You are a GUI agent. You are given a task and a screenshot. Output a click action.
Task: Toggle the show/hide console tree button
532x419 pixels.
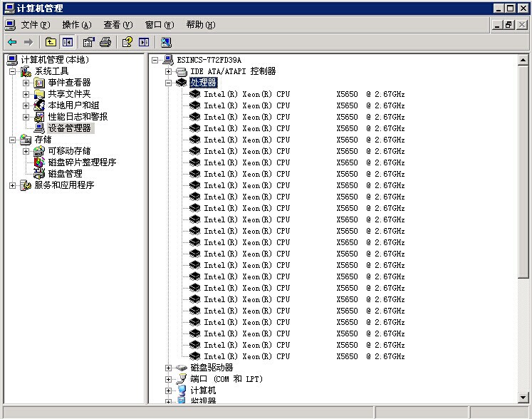click(x=68, y=42)
